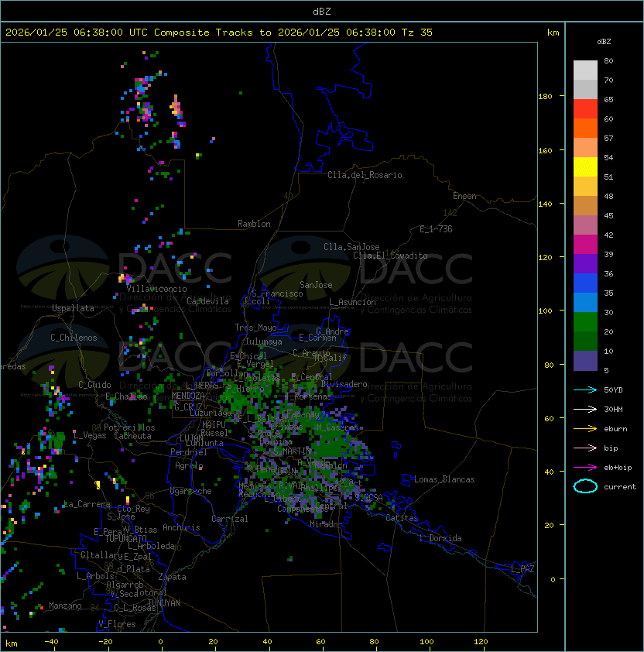The width and height of the screenshot is (644, 652).
Task: Click the E_1-736 map label
Action: 436,229
